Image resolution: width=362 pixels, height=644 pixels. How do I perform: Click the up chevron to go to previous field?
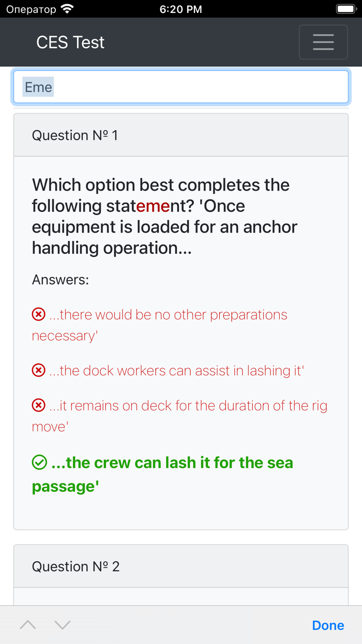pyautogui.click(x=27, y=625)
